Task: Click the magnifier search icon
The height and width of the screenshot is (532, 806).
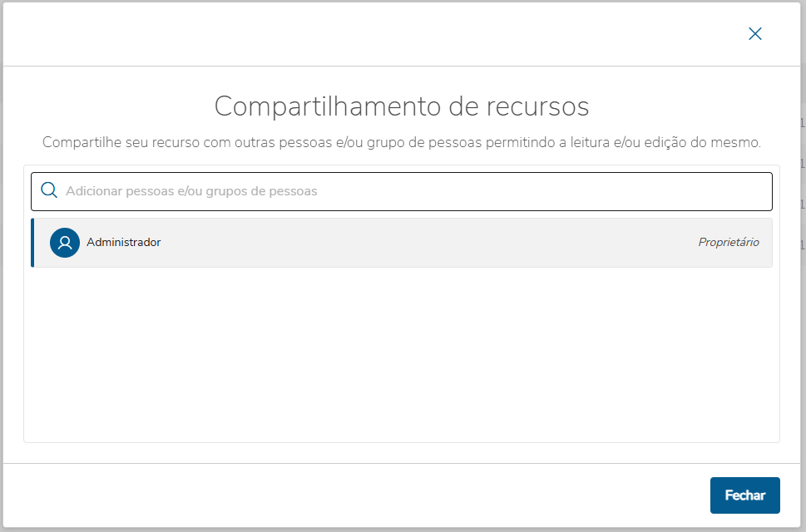Action: (49, 190)
